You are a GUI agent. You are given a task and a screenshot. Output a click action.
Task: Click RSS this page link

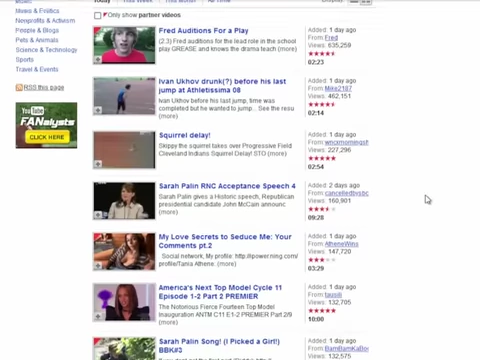[x=44, y=87]
